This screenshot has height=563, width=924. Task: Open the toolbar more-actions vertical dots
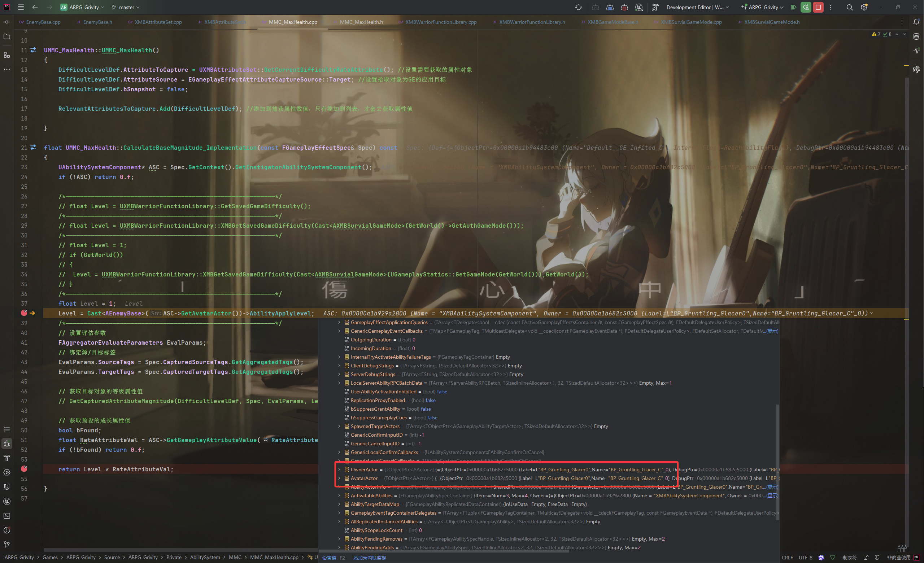click(x=830, y=7)
